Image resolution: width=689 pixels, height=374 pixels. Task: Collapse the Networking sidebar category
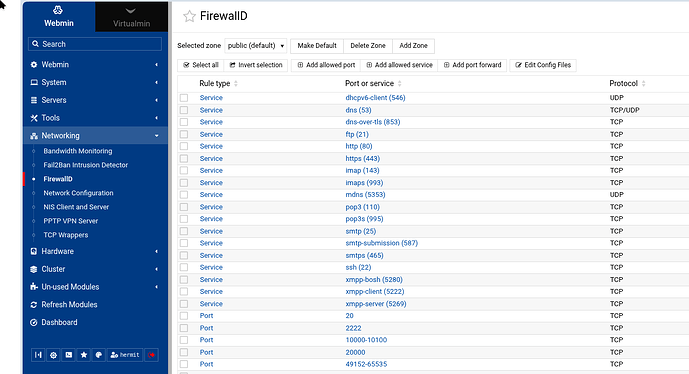click(156, 136)
